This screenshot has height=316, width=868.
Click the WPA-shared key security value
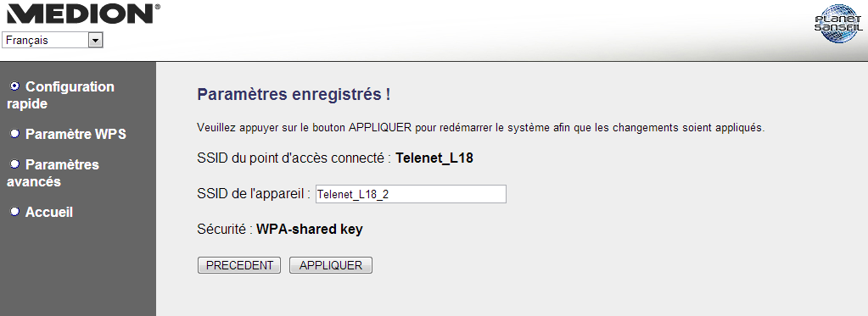[310, 230]
